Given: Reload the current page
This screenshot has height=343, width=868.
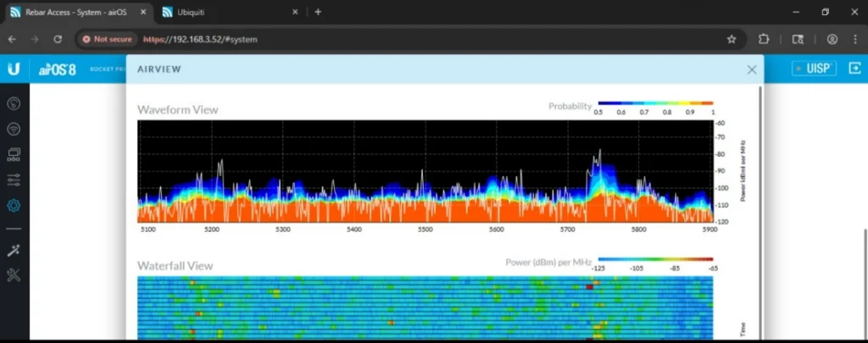Looking at the screenshot, I should coord(58,39).
